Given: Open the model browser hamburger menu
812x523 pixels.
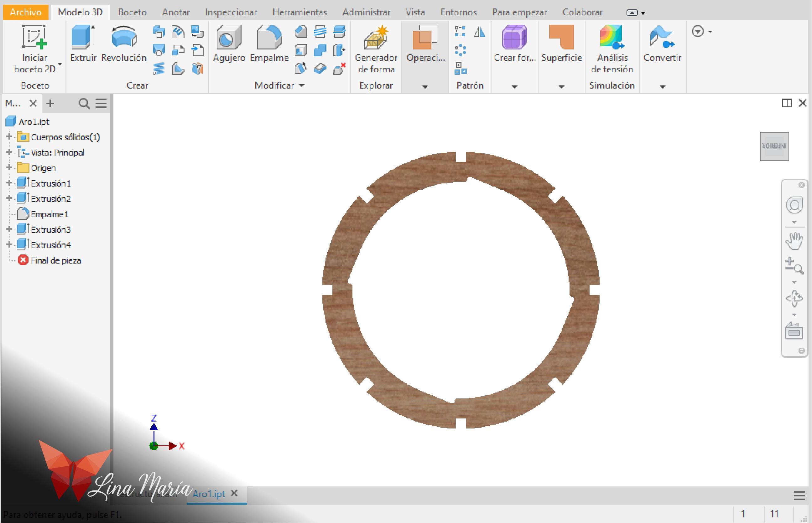Looking at the screenshot, I should (x=101, y=103).
